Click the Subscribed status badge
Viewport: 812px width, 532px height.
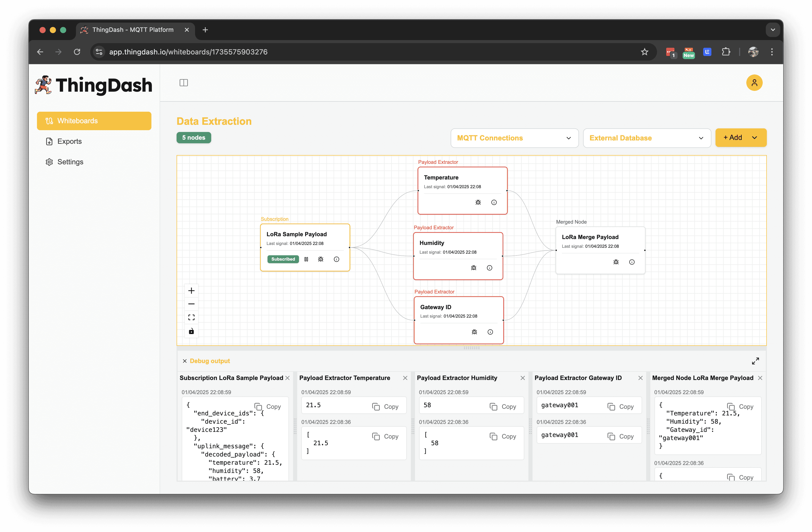283,259
